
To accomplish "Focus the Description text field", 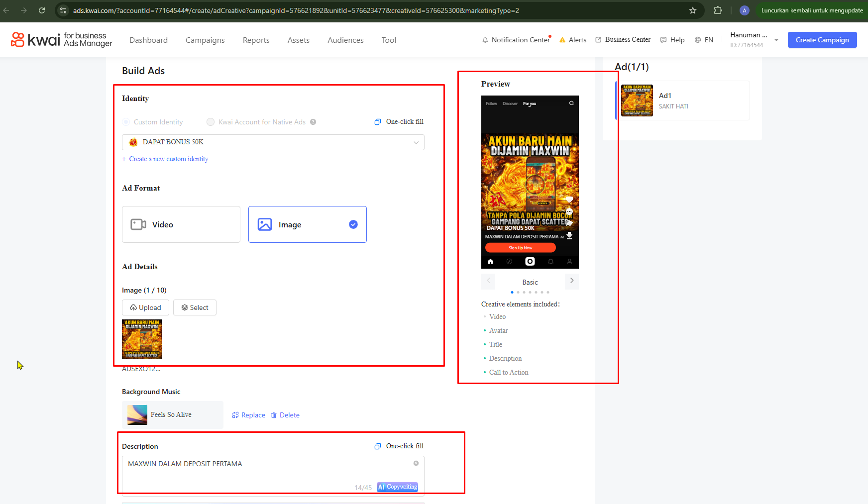I will (x=273, y=476).
